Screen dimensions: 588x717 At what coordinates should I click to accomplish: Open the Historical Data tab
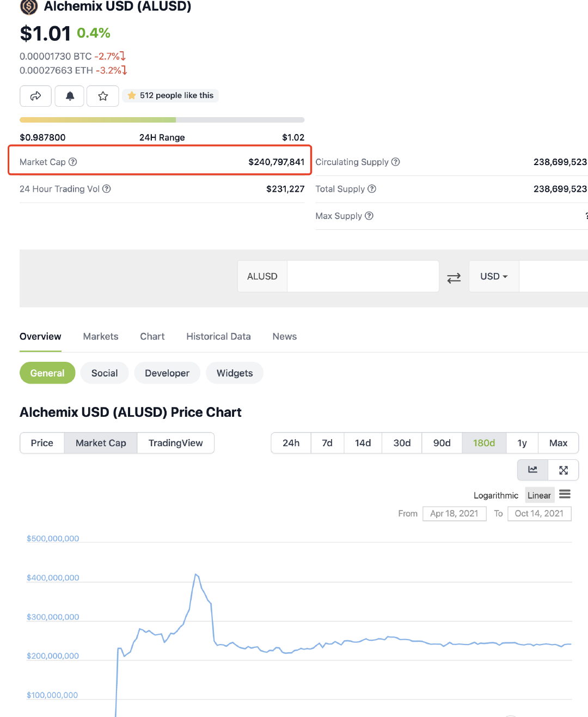[x=218, y=336]
